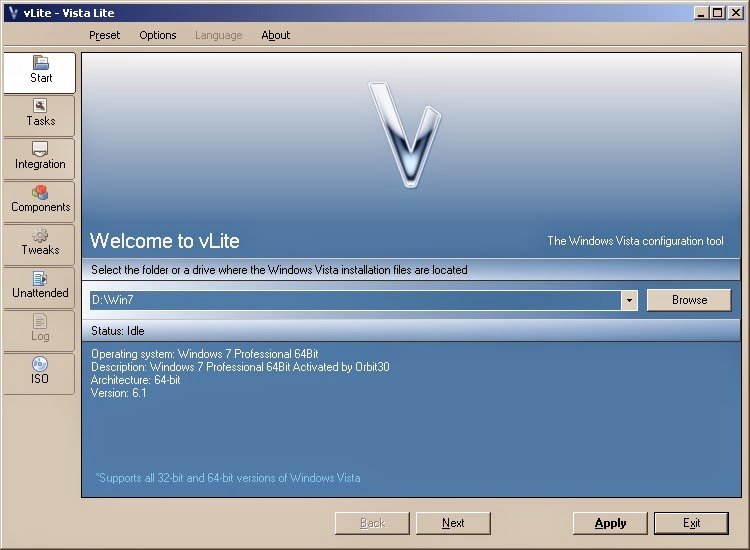Click 'The Windows Vista configuration tool' text
The width and height of the screenshot is (750, 550).
click(635, 241)
